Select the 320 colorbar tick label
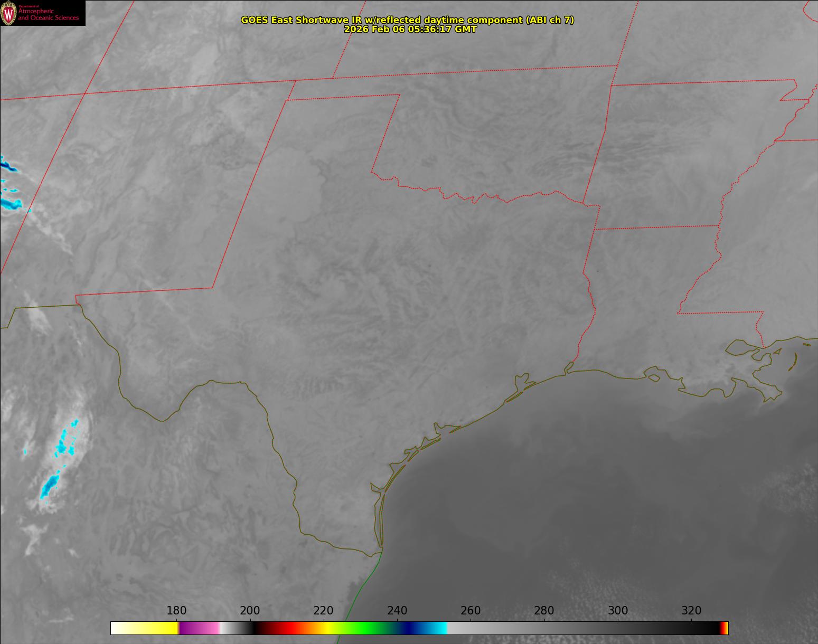The height and width of the screenshot is (644, 818). pyautogui.click(x=691, y=611)
